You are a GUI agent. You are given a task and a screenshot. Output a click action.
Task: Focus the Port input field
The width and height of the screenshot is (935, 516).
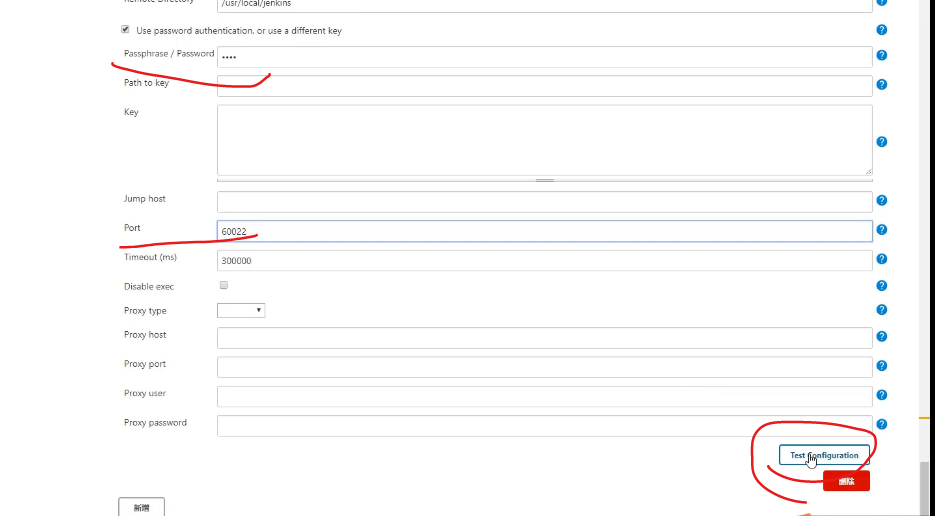544,231
